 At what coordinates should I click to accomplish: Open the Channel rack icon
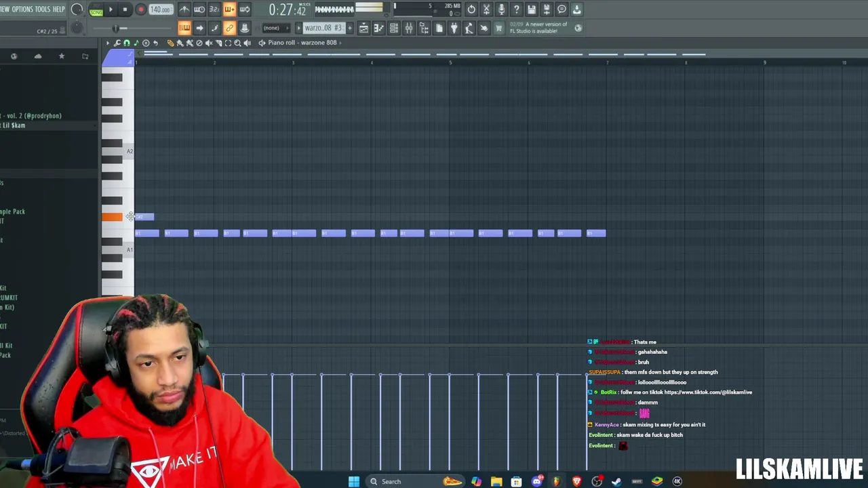pos(394,28)
